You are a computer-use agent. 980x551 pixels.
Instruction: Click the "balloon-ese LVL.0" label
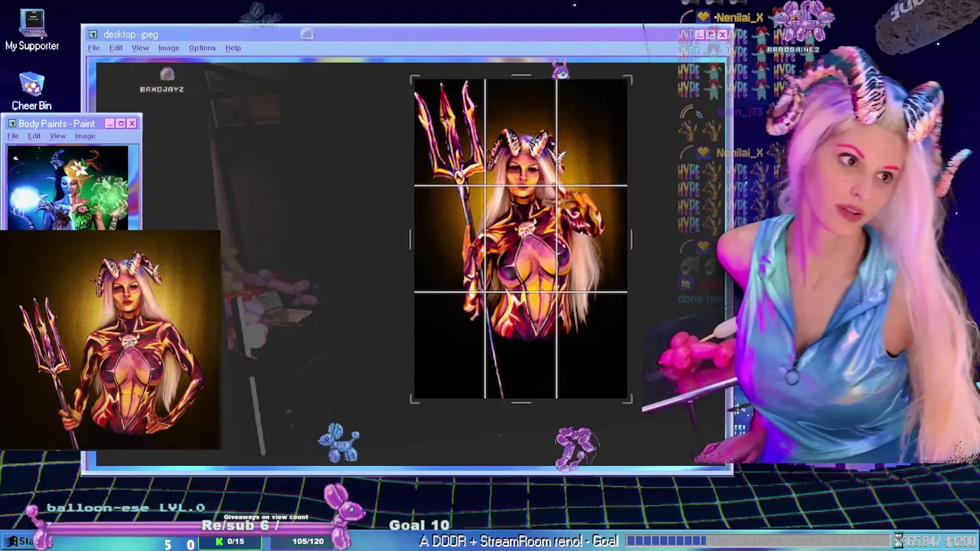point(126,507)
